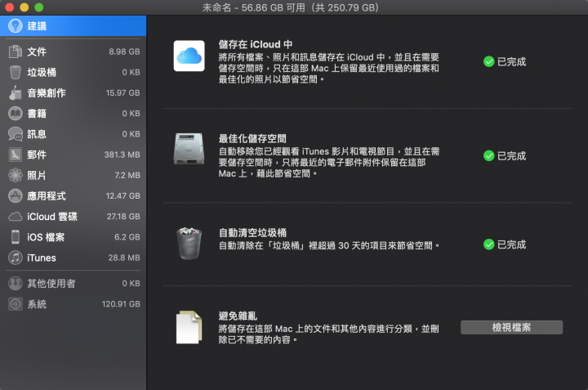Click the 垃圾桶 trash icon in sidebar
This screenshot has width=588, height=390.
pyautogui.click(x=16, y=72)
